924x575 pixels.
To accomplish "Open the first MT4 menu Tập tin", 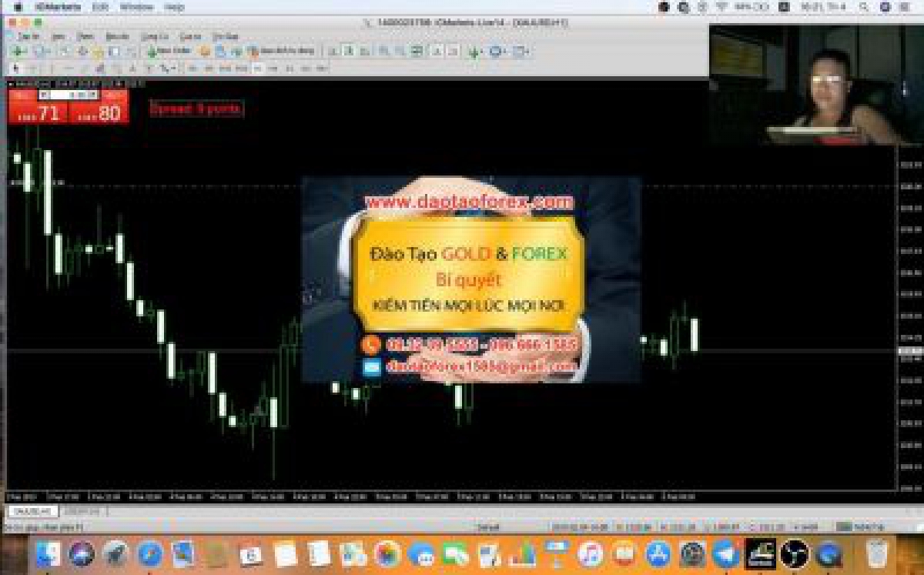I will pos(28,36).
